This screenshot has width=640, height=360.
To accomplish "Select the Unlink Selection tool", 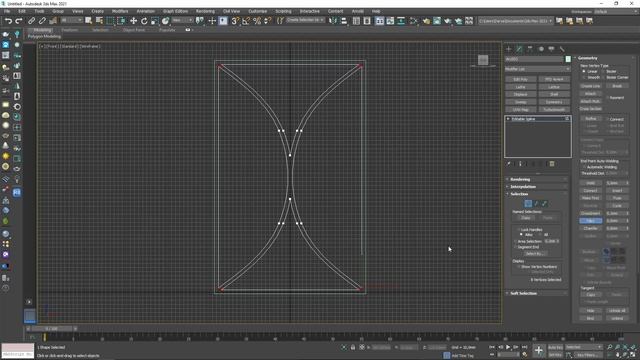I will click(42, 20).
